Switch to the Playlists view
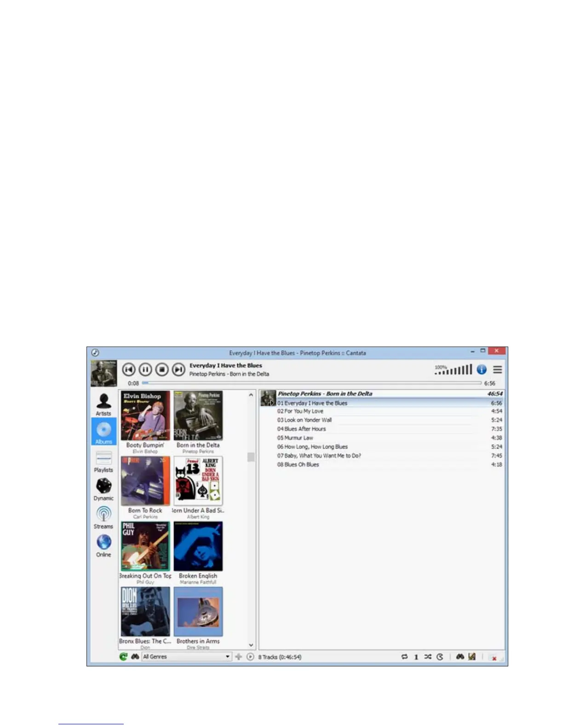 tap(104, 461)
